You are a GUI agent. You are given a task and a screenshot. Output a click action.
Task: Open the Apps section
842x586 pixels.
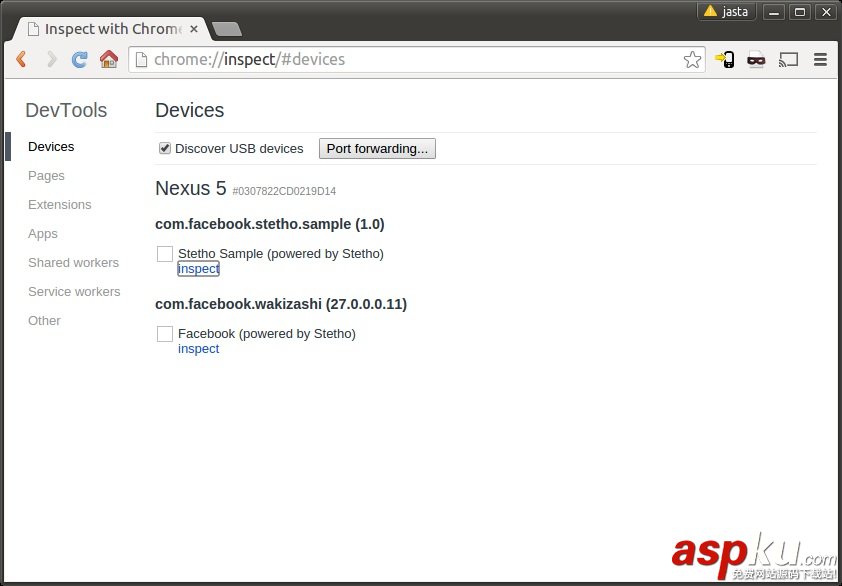42,234
